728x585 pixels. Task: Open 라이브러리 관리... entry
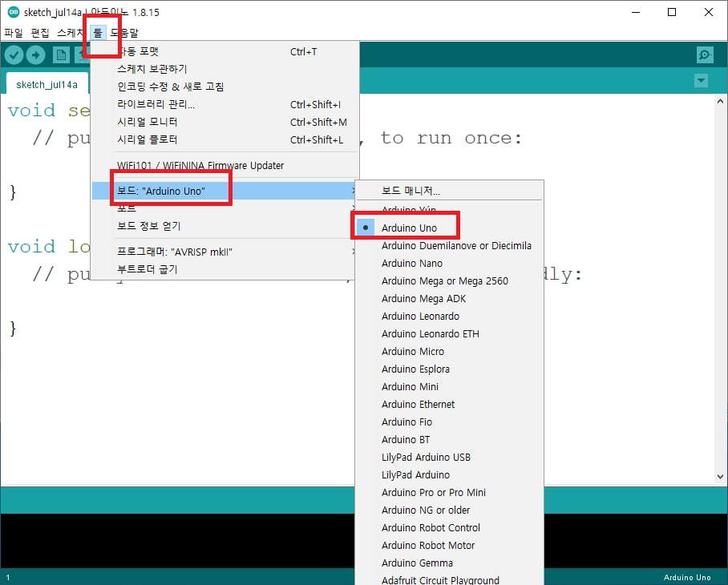(x=224, y=104)
